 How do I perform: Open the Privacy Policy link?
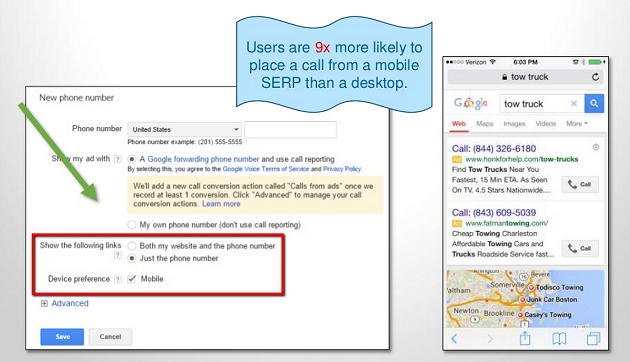[342, 169]
